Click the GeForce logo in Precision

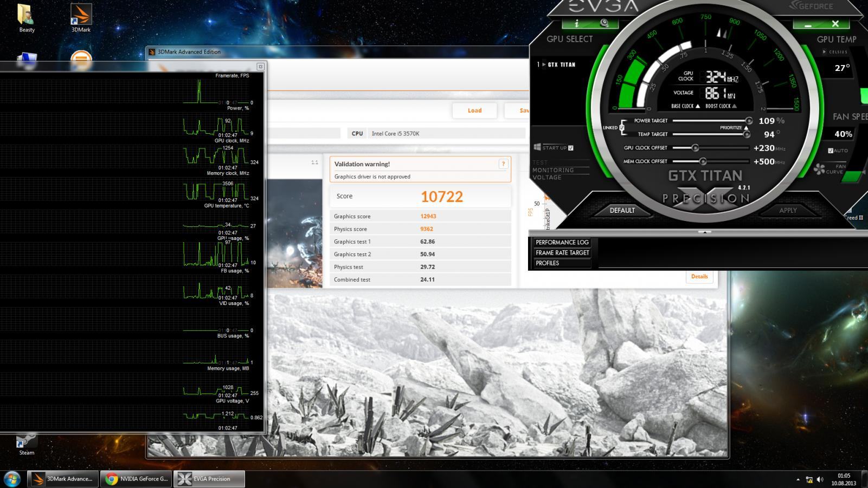click(811, 6)
